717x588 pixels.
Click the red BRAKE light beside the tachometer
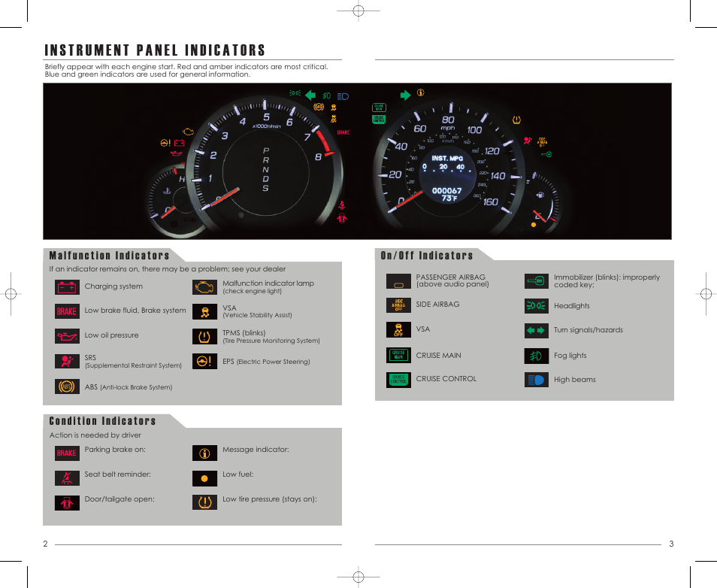pos(343,132)
